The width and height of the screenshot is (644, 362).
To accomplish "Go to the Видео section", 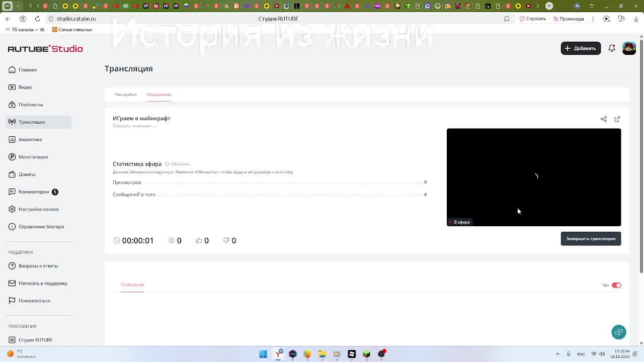I will pyautogui.click(x=25, y=87).
